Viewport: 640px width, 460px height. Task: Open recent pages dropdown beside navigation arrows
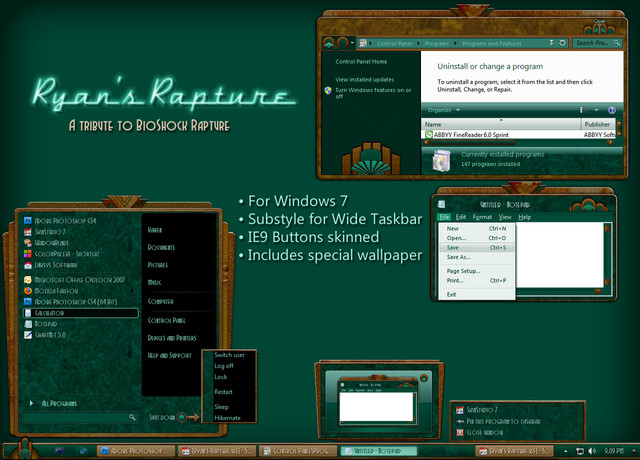tap(352, 43)
